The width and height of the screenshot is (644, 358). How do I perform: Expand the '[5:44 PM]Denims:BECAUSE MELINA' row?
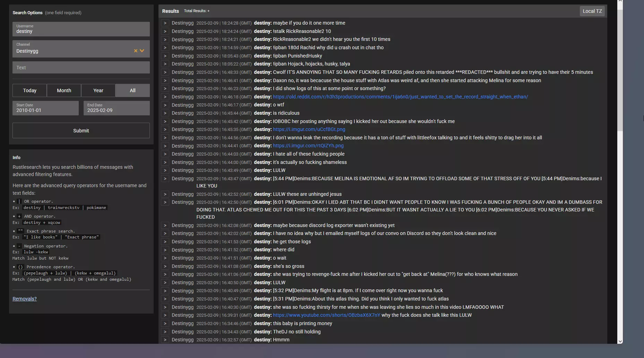[x=165, y=178]
